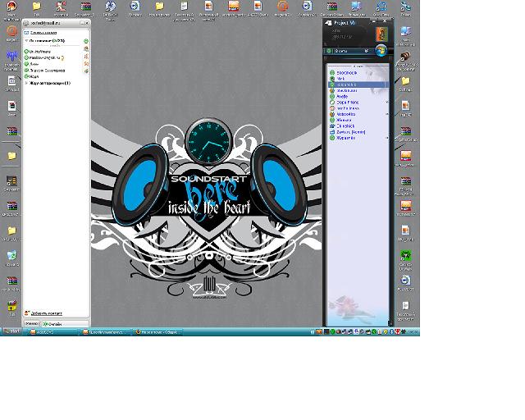The width and height of the screenshot is (525, 420).
Task: Select the Dr. Hoffmann contact in Agent
Action: (39, 52)
